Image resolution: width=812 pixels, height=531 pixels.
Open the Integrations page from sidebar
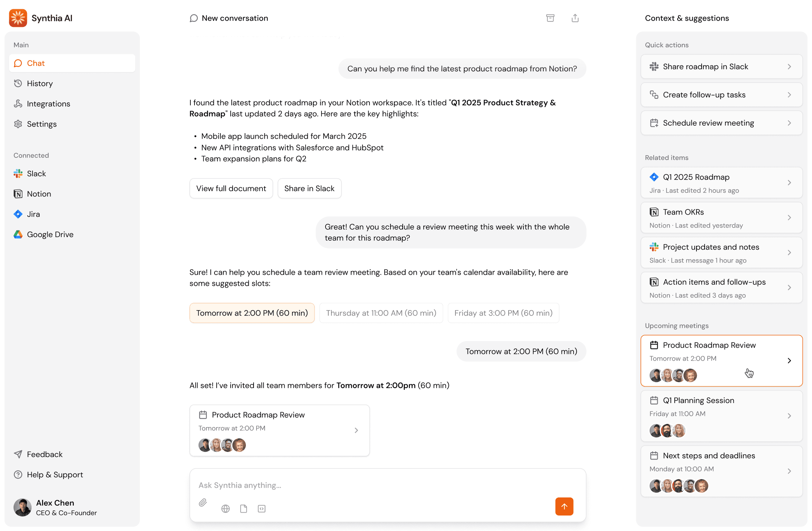(x=48, y=104)
